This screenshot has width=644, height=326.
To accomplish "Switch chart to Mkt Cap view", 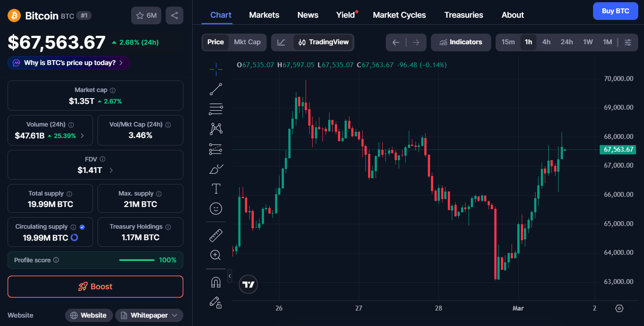I will click(x=247, y=42).
